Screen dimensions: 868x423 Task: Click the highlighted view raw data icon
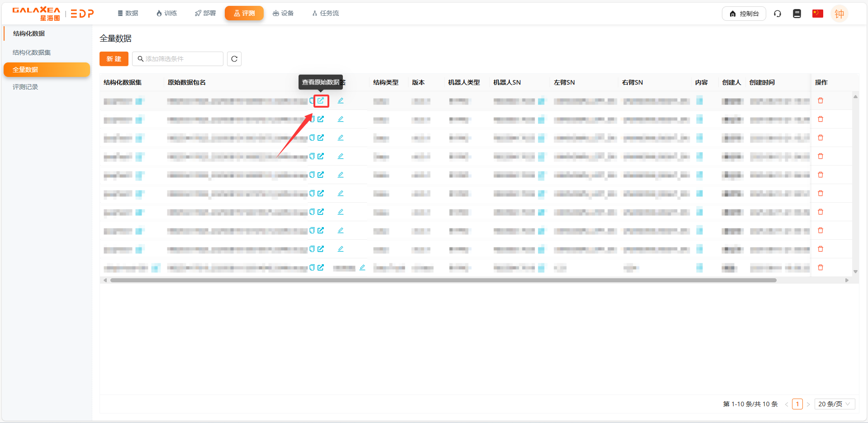(x=321, y=100)
